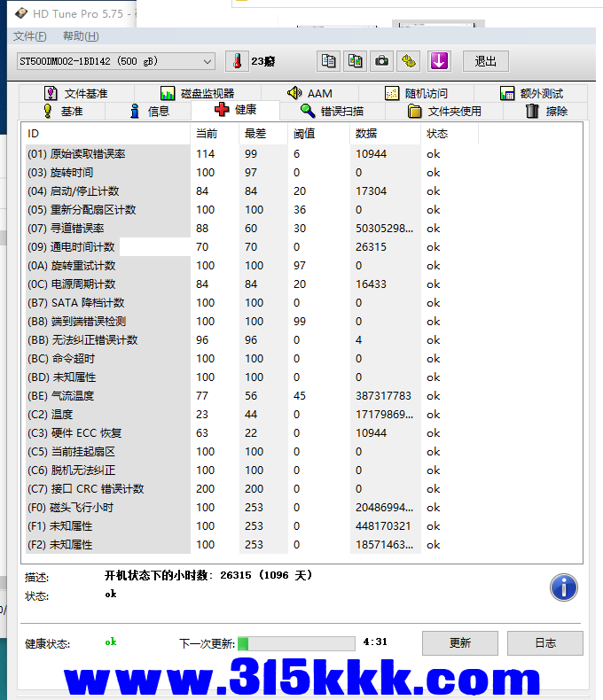This screenshot has height=700, width=603.
Task: Select the 健康 health tab
Action: tap(235, 110)
